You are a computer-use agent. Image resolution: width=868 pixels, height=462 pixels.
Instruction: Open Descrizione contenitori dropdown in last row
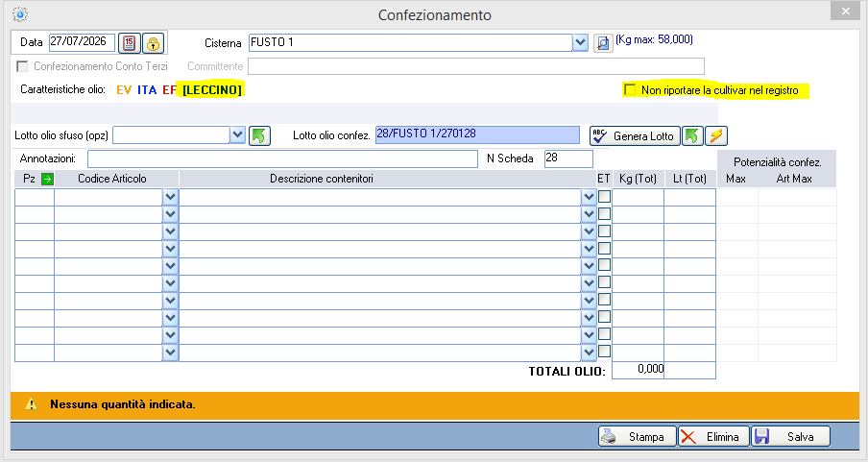point(589,353)
